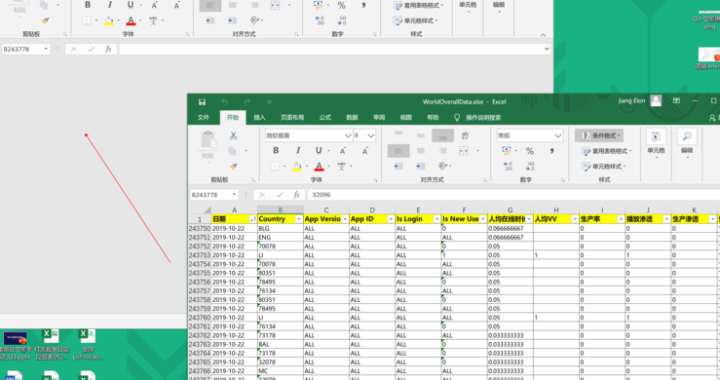Toggle center alignment in front window

pos(420,151)
